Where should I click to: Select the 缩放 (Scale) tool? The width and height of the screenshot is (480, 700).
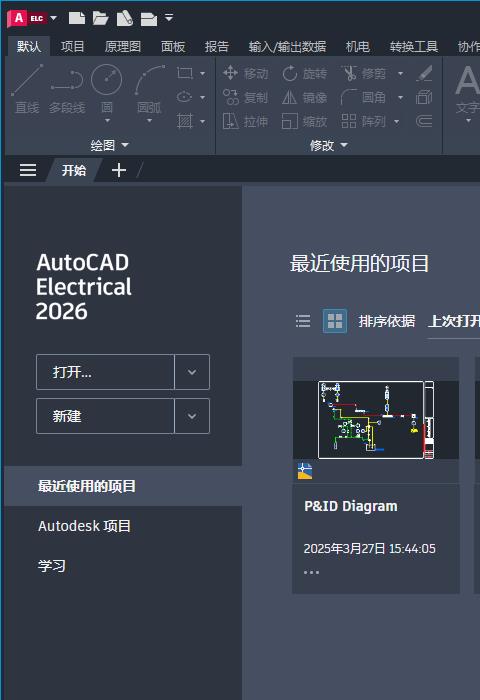305,121
